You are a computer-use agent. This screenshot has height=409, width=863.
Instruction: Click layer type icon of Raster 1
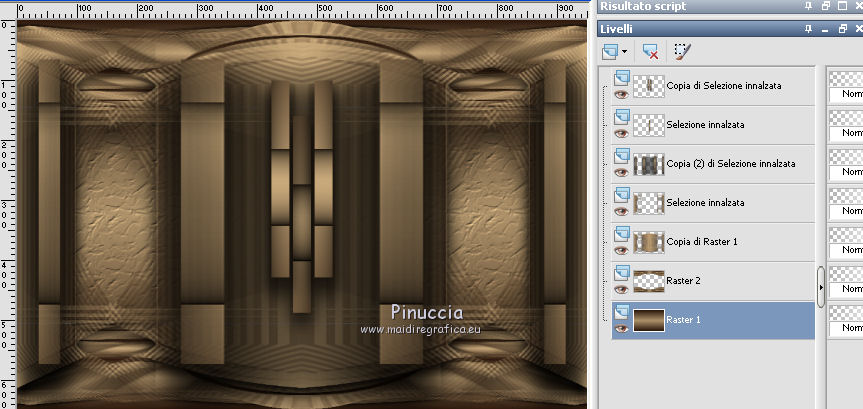pyautogui.click(x=622, y=312)
